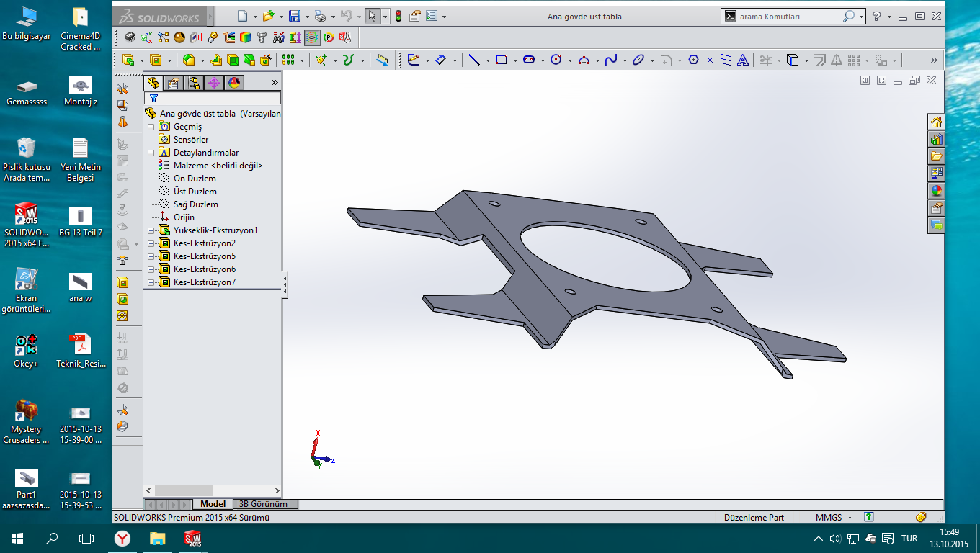Click the Polygon sketch tool icon

pos(693,60)
